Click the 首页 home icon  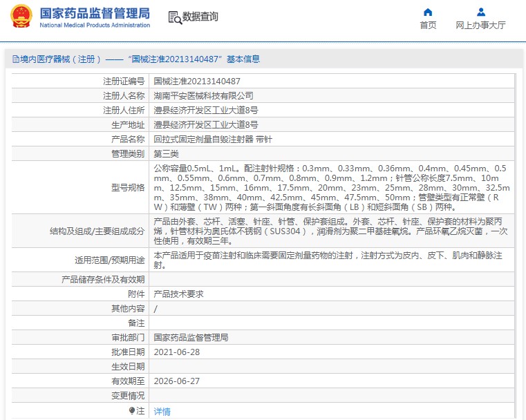(x=428, y=12)
